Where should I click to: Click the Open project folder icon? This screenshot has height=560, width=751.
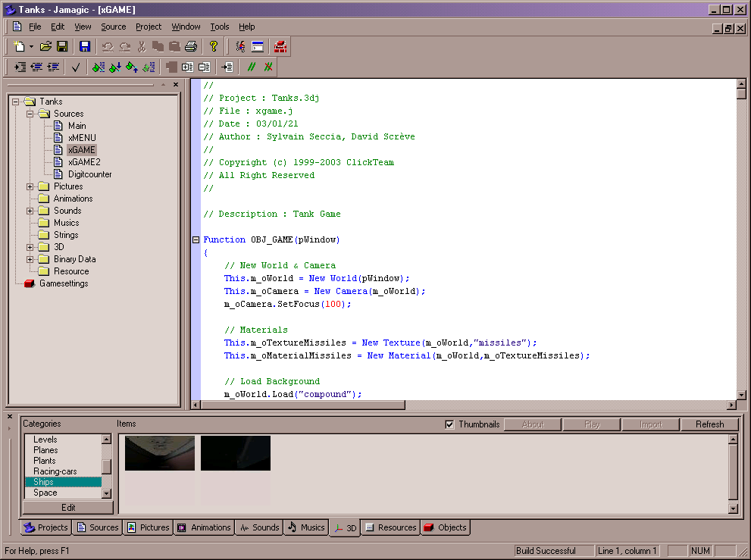click(x=45, y=47)
